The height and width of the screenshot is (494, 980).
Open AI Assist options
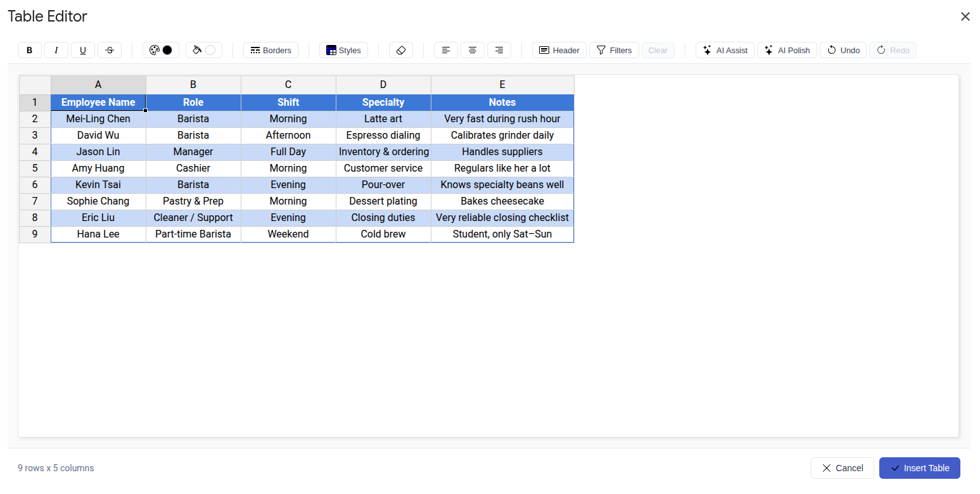point(724,50)
